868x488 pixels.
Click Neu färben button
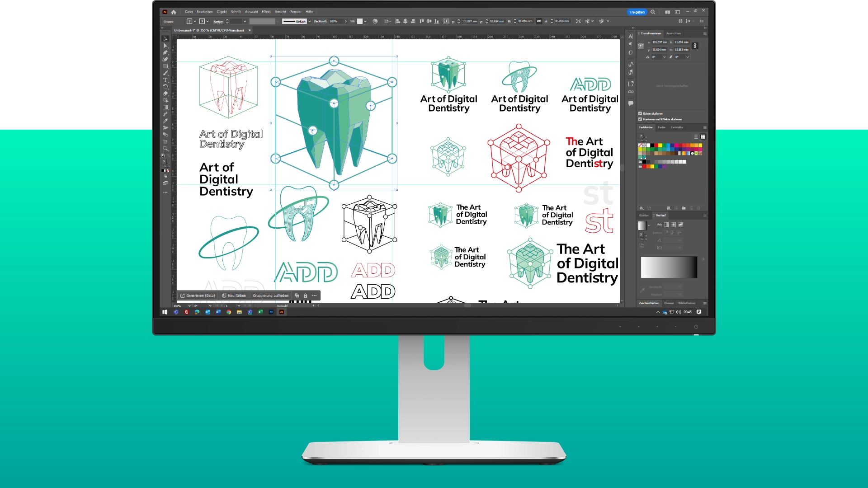coord(234,296)
